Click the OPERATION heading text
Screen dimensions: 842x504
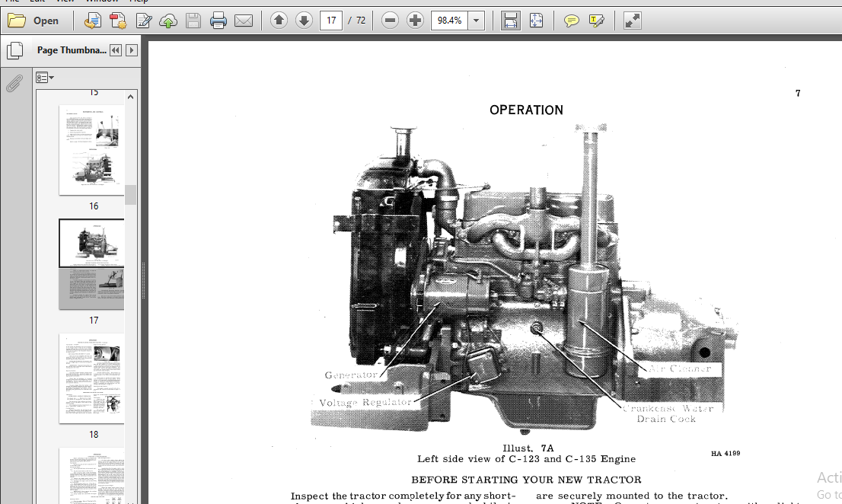coord(526,110)
